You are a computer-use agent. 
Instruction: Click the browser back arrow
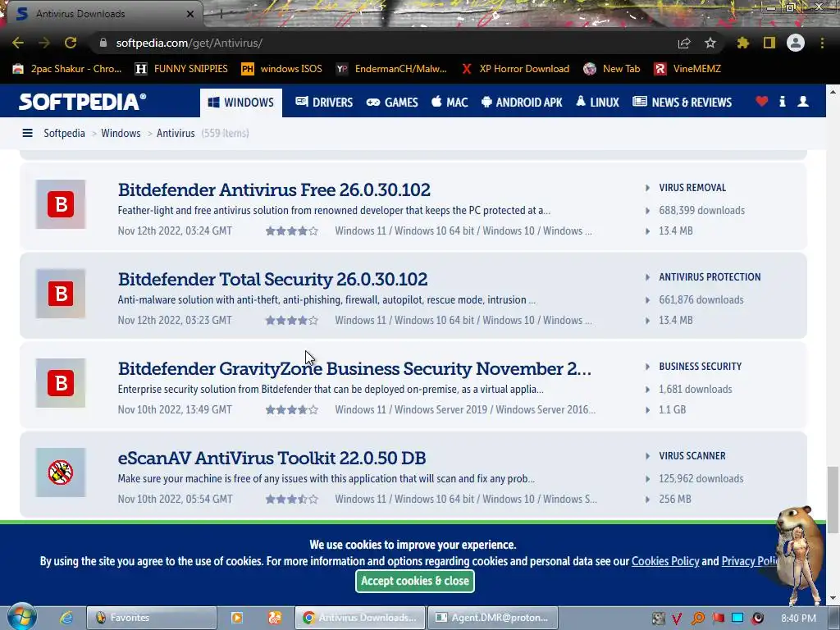click(x=18, y=43)
